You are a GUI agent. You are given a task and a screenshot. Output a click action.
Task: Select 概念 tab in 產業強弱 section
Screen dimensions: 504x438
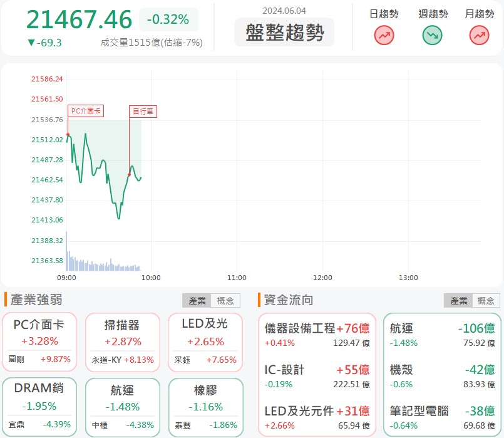click(225, 301)
